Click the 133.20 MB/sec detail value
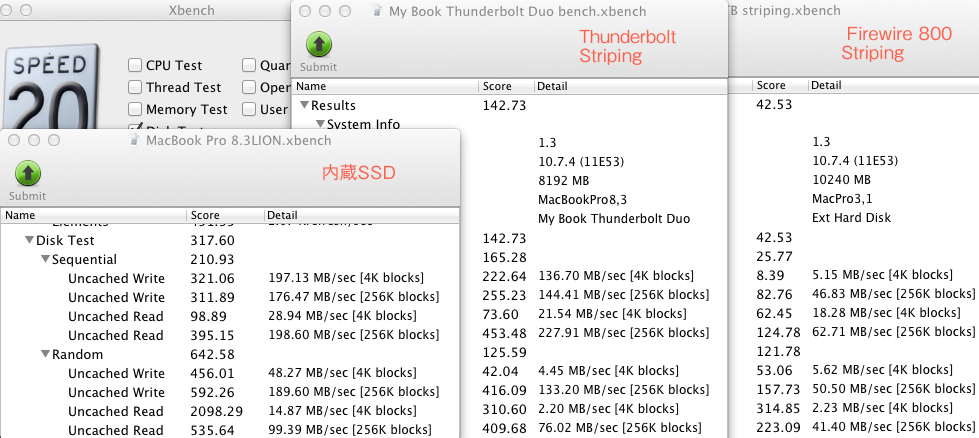This screenshot has height=438, width=979. click(x=623, y=389)
